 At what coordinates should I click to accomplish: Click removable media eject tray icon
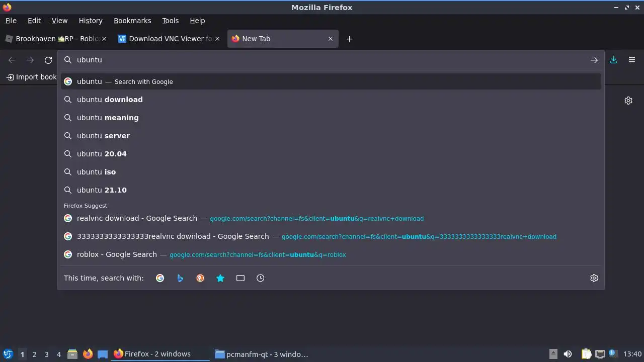[553, 354]
